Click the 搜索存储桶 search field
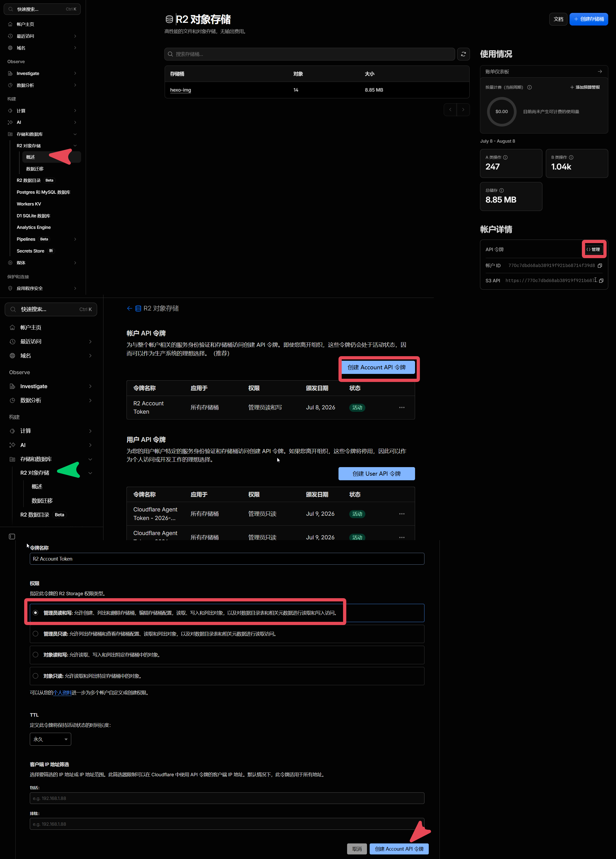The height and width of the screenshot is (859, 616). (309, 54)
